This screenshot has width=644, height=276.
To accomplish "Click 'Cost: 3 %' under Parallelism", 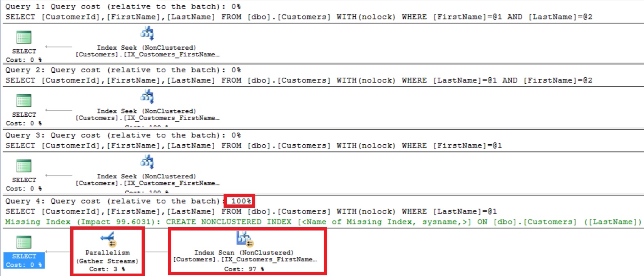I will (x=107, y=269).
